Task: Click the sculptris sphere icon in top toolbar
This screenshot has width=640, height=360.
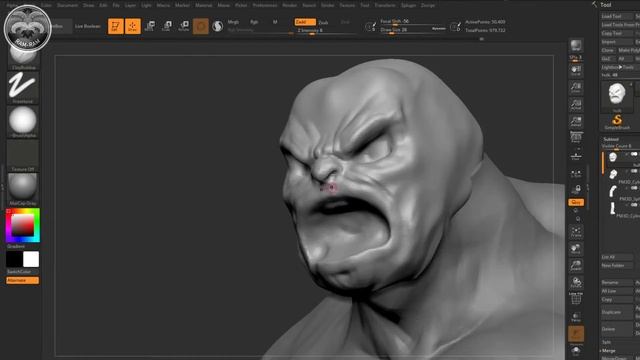Action: coord(218,26)
